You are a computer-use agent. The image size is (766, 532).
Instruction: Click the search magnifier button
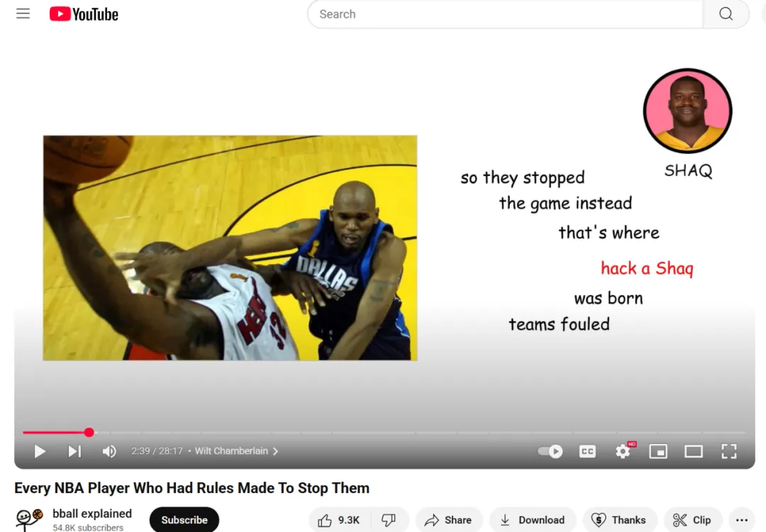pos(726,14)
